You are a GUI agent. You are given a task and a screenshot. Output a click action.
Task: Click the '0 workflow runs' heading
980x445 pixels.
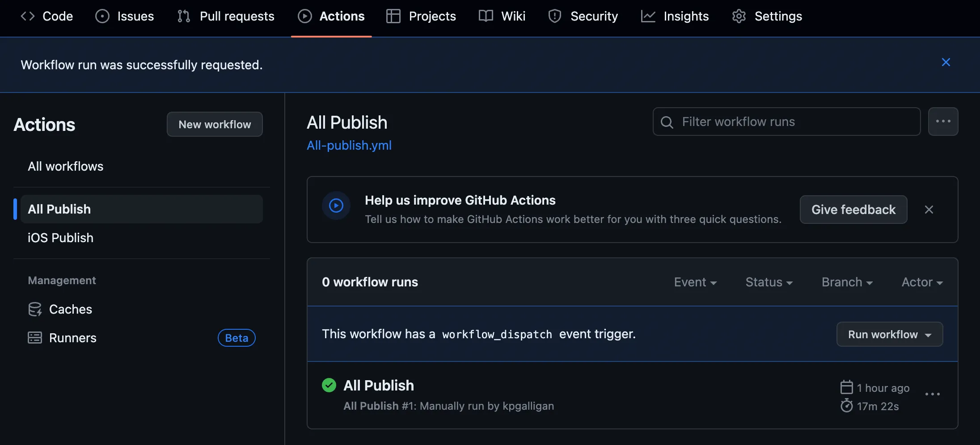370,282
